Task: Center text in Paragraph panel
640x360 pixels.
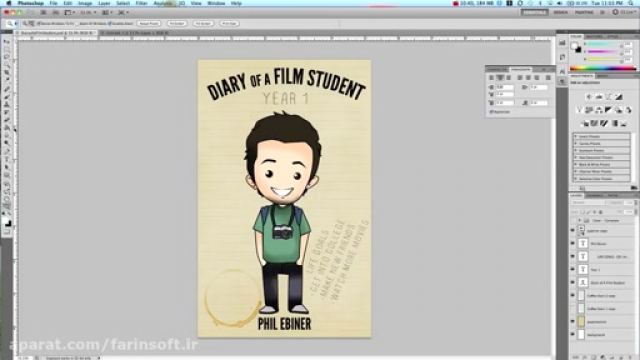Action: [x=500, y=78]
